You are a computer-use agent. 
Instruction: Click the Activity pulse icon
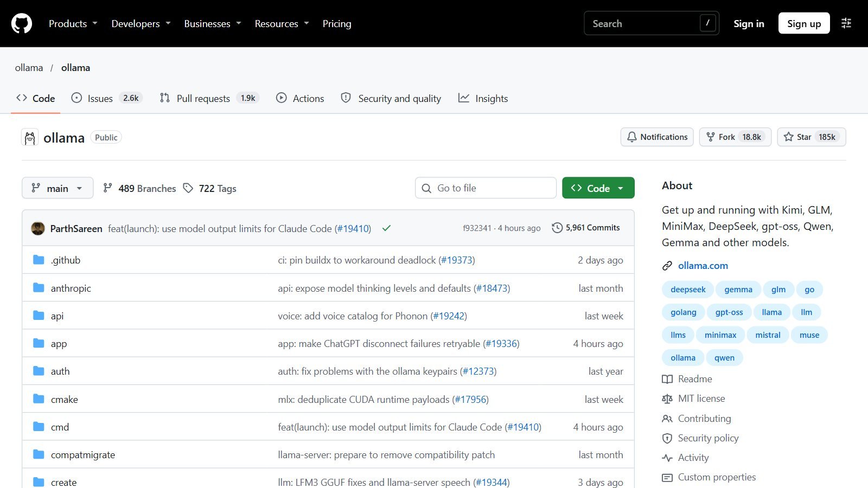[667, 458]
